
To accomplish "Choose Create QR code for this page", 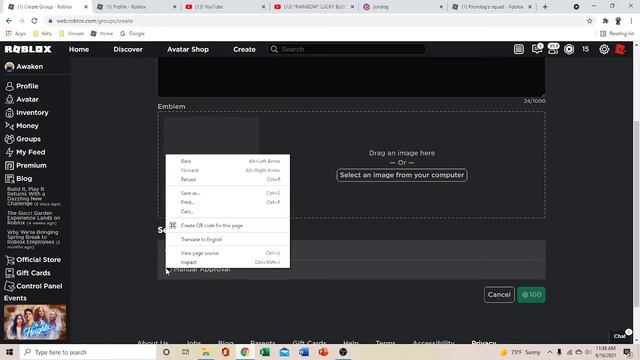I will pyautogui.click(x=228, y=225).
